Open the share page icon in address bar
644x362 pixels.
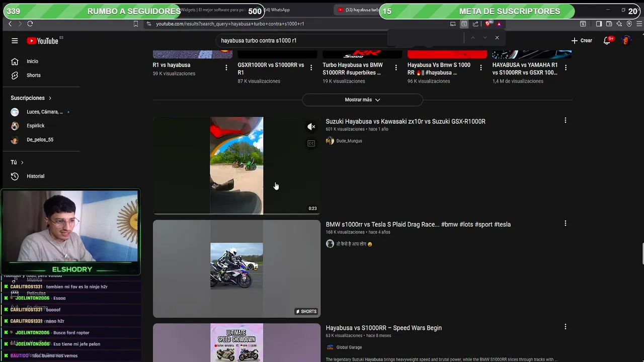pyautogui.click(x=475, y=24)
